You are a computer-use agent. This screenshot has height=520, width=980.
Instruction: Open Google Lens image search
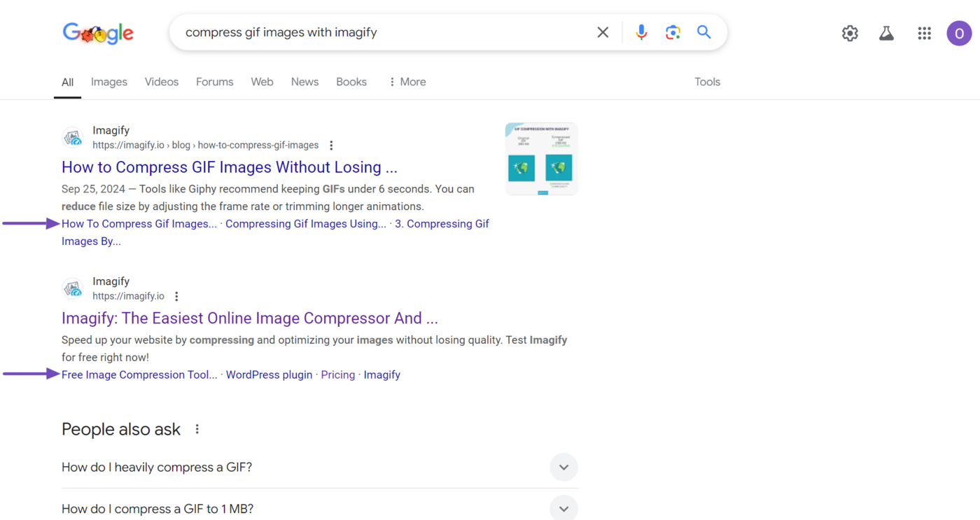[673, 32]
